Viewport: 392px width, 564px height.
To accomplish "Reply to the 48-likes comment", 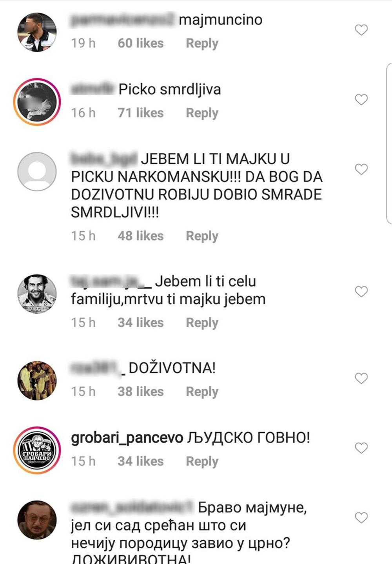I will tap(202, 236).
